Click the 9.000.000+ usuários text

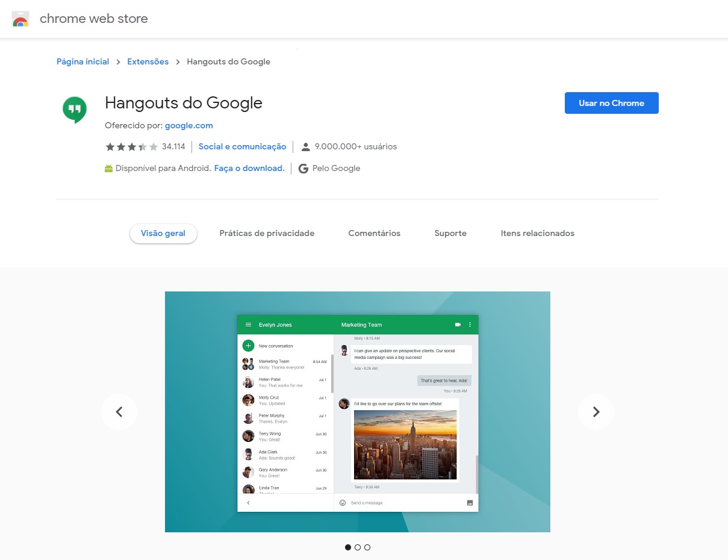point(356,146)
